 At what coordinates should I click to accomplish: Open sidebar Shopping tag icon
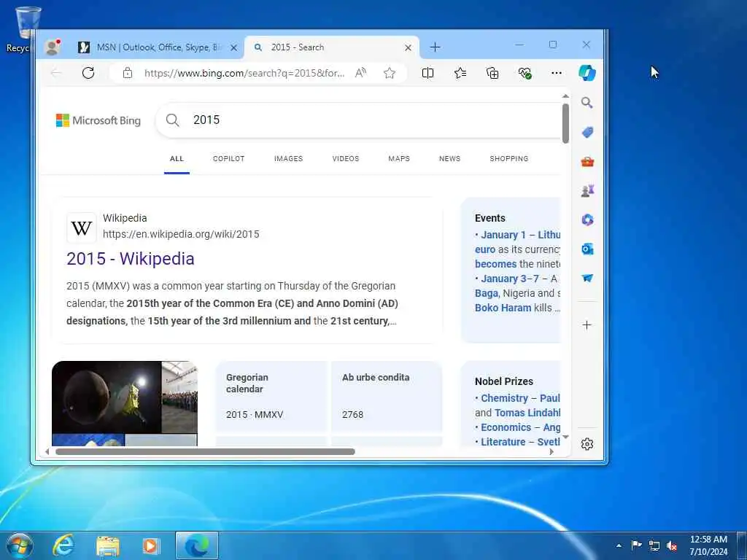pyautogui.click(x=587, y=133)
